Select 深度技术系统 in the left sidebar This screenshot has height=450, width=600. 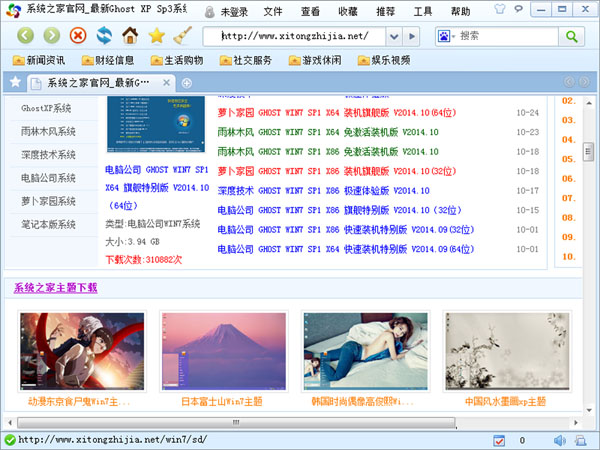pos(48,155)
